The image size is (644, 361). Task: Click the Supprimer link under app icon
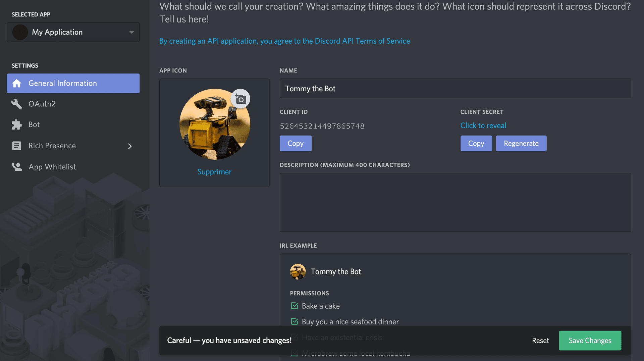pyautogui.click(x=214, y=172)
